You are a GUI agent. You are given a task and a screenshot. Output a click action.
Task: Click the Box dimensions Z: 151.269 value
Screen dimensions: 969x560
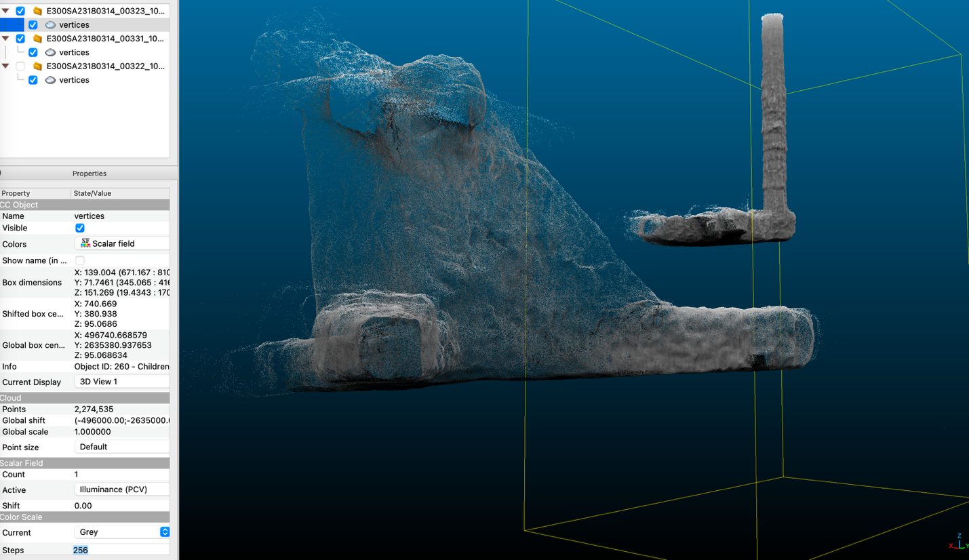(x=121, y=293)
